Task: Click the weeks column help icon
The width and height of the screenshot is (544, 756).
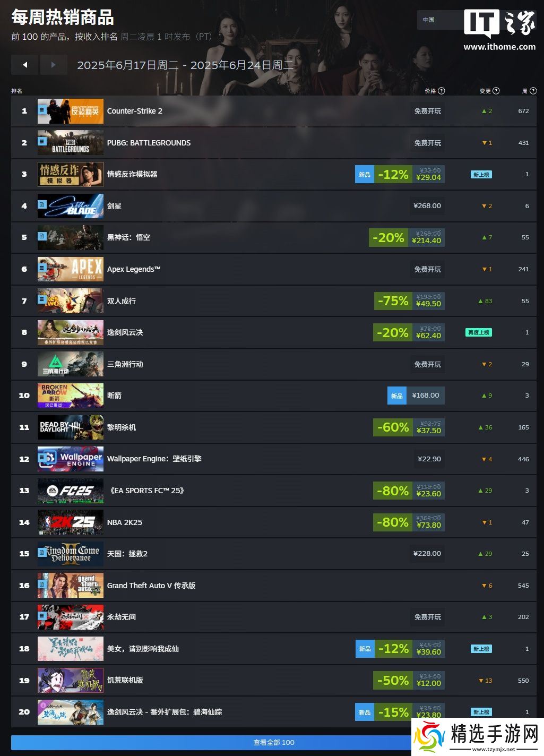Action: click(x=532, y=91)
